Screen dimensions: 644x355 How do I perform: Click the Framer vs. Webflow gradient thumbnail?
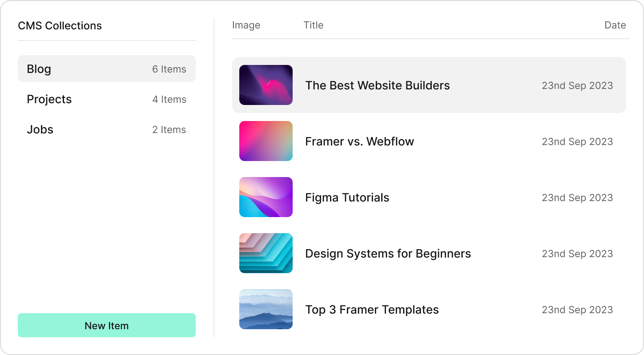point(266,141)
